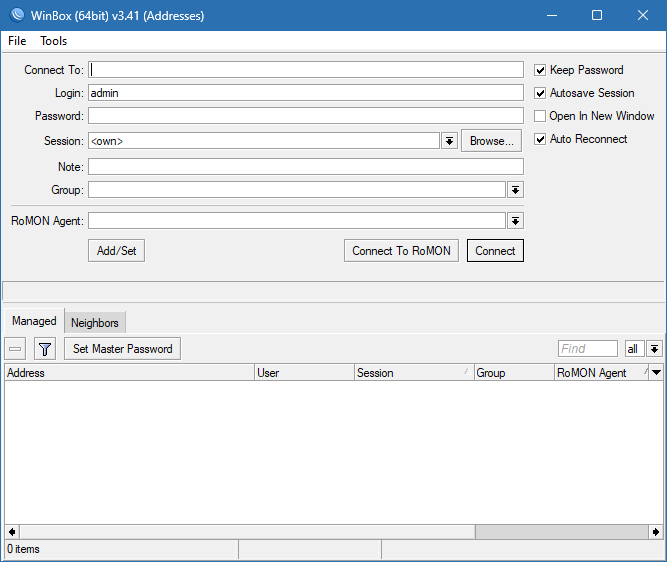Click the horizontal scrollbar right arrow

[x=656, y=532]
